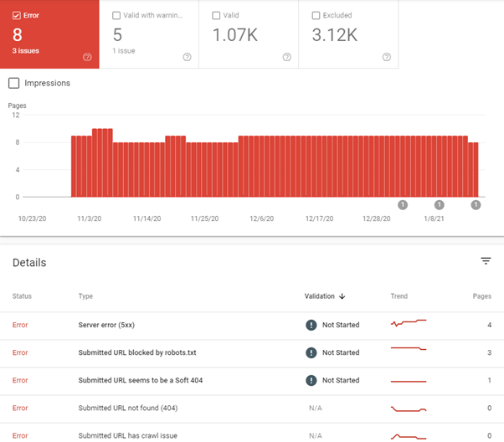504x442 pixels.
Task: Click the annotation marker near 1/8/21
Action: click(439, 205)
